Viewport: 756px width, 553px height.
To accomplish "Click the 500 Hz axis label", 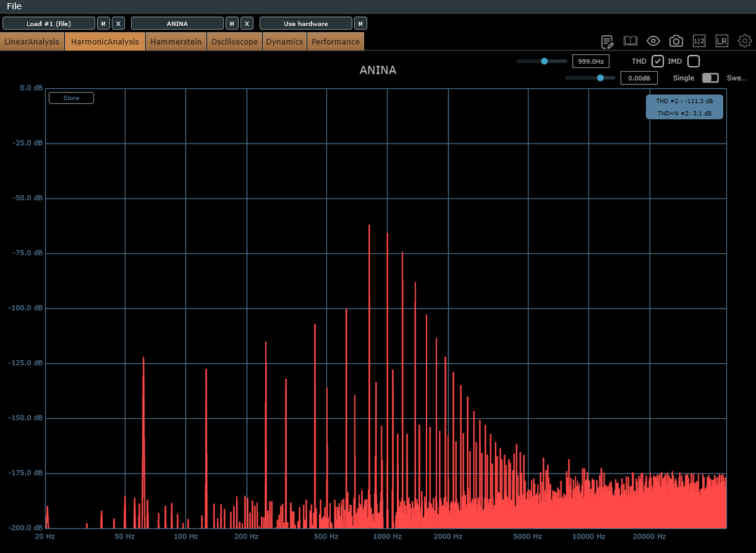I will pos(326,537).
